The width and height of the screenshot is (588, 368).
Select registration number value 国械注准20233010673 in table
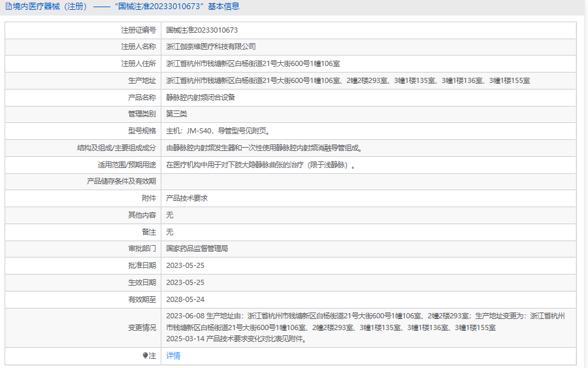202,30
